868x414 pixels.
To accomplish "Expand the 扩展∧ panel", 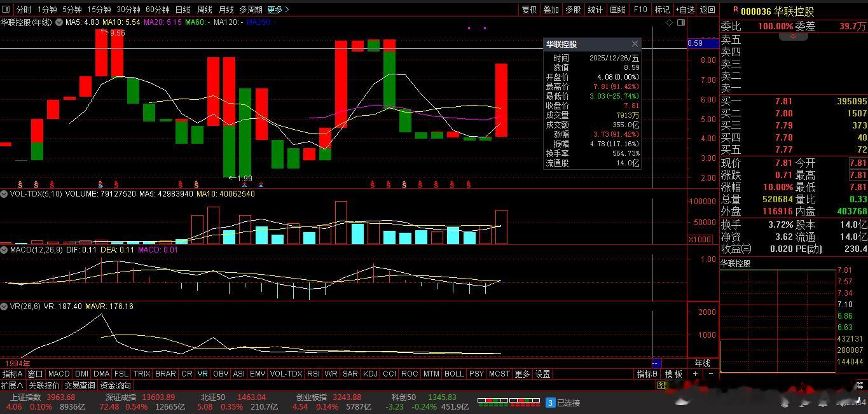I will 13,385.
